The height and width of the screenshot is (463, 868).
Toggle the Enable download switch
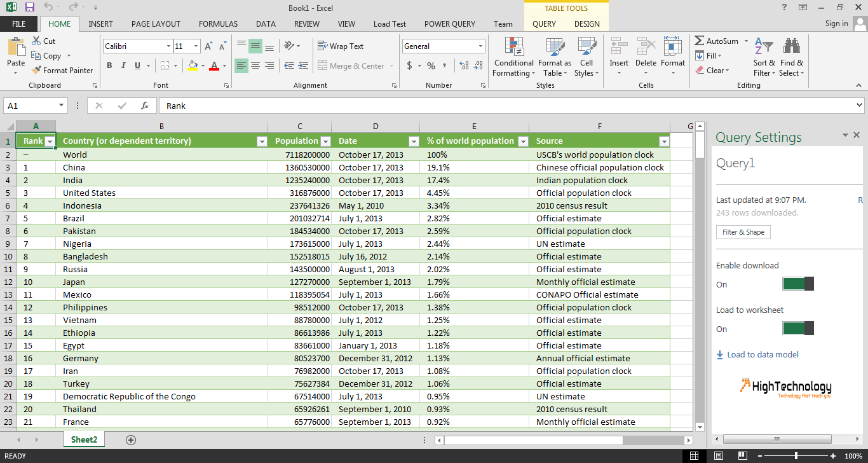click(798, 284)
